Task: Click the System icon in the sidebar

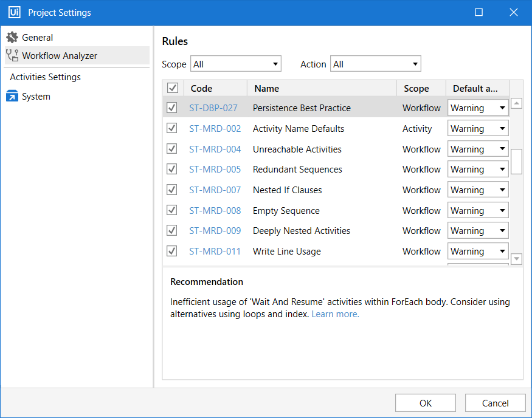Action: [x=12, y=96]
